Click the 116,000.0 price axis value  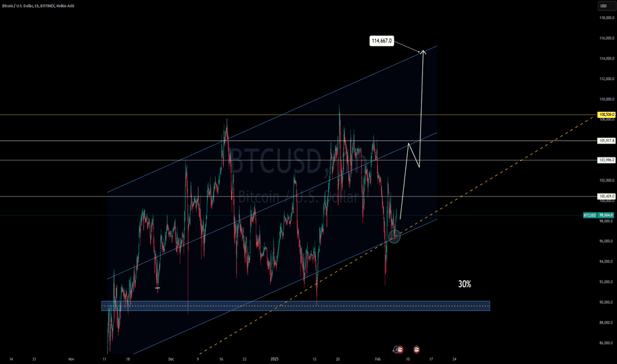pos(606,38)
